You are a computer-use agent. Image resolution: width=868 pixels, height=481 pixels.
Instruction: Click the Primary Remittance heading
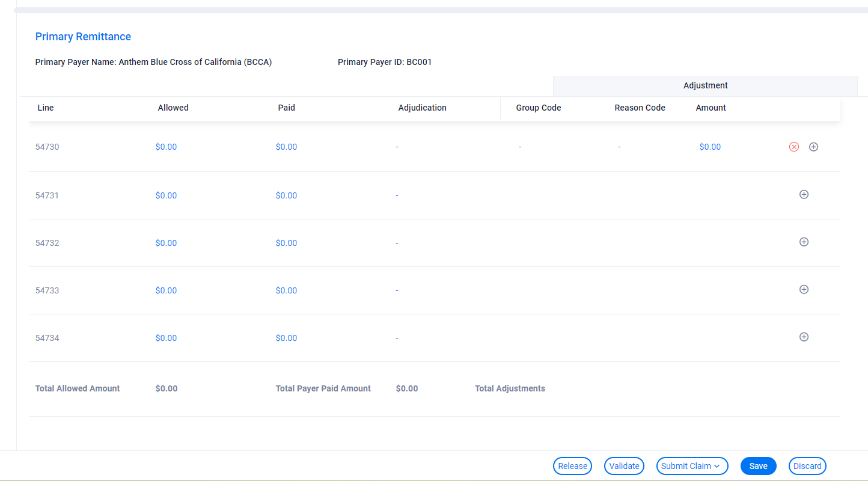[x=83, y=37]
